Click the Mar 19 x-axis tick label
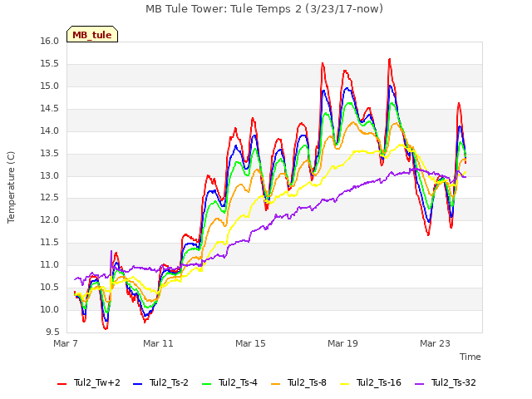The width and height of the screenshot is (532, 399). [x=342, y=343]
